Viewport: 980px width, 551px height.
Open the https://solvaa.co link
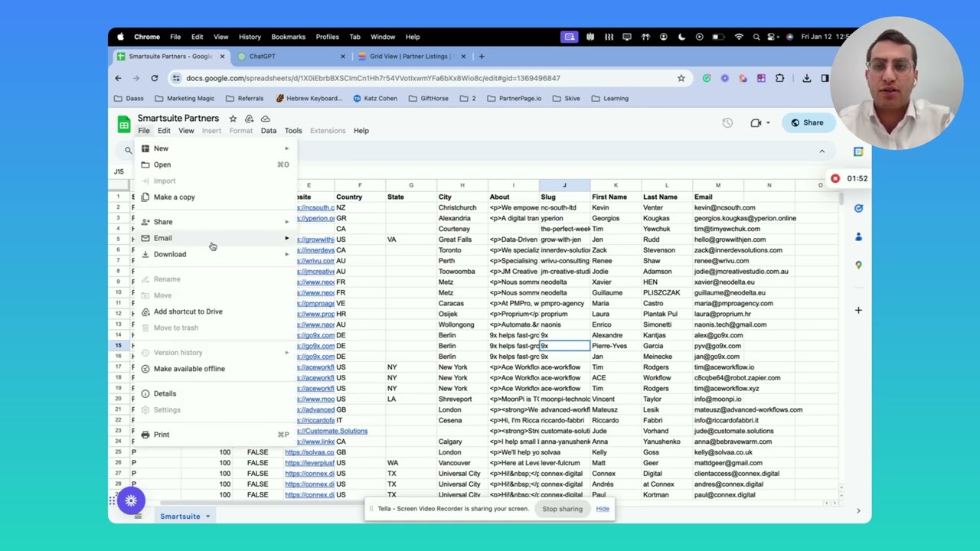click(309, 452)
